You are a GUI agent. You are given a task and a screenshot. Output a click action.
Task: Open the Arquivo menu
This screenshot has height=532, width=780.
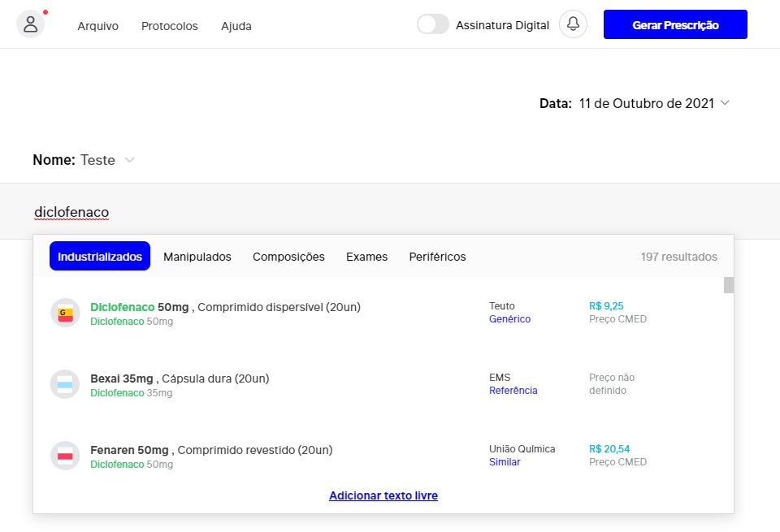click(x=97, y=26)
